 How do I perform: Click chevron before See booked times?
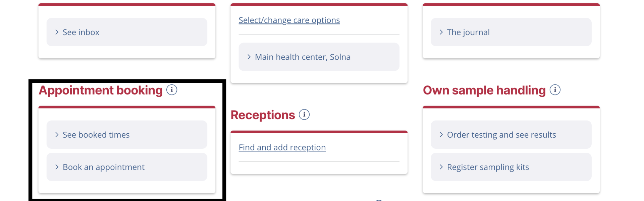coord(57,135)
